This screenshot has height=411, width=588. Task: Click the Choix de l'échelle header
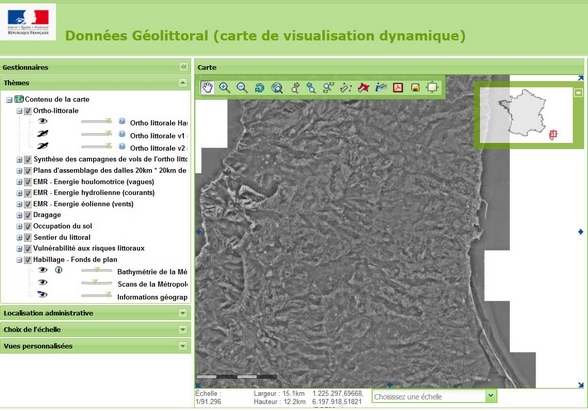[95, 329]
